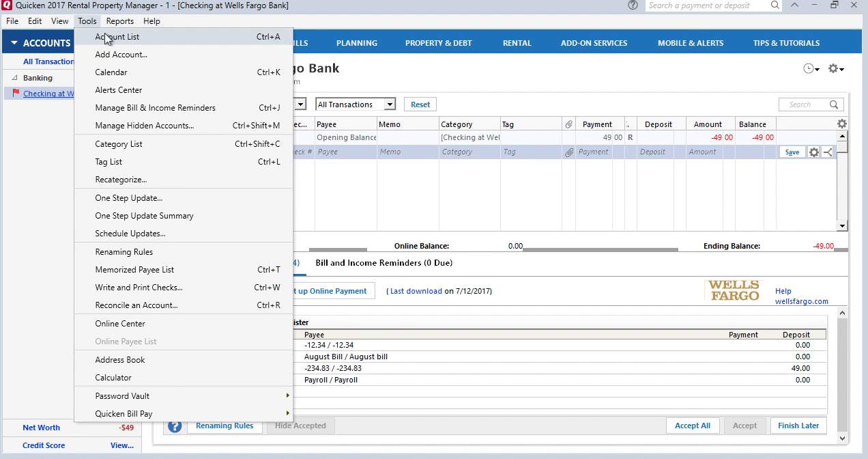
Task: Select Bill and Income Reminders tab
Action: click(384, 263)
